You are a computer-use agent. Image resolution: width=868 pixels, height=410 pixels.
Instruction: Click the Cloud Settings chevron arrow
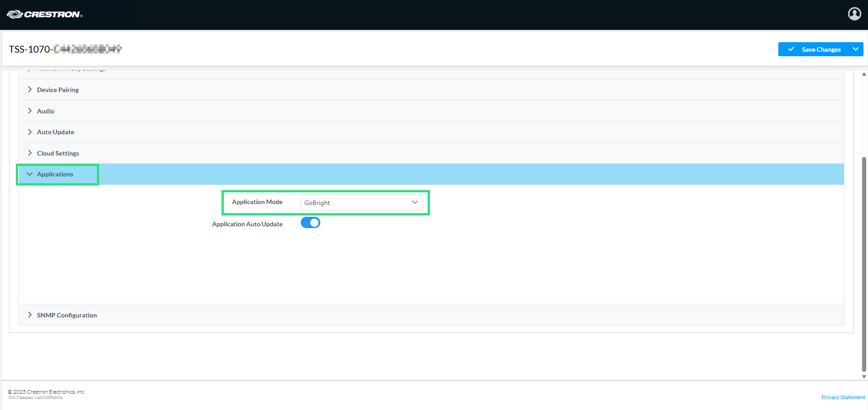point(29,153)
